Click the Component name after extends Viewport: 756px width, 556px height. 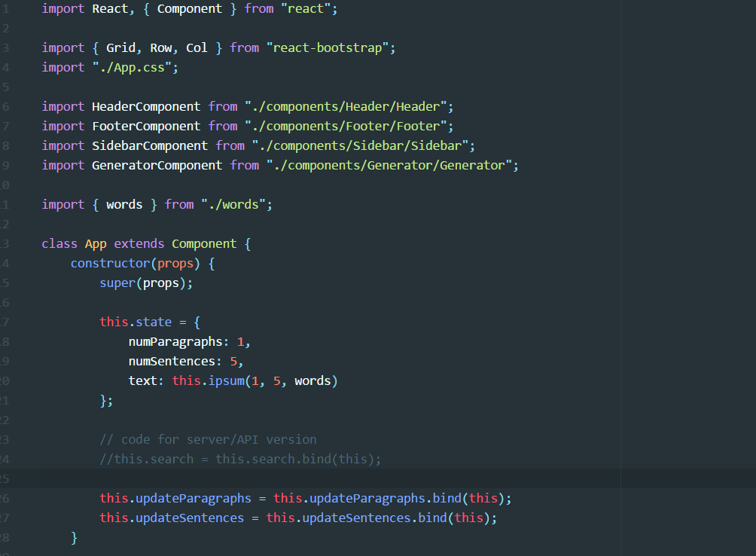203,243
